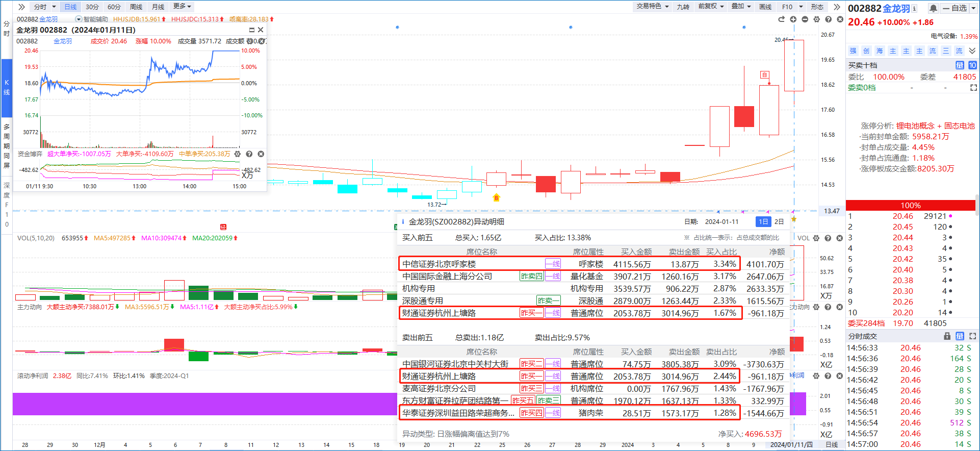
Task: Switch chart to 周线 period
Action: tap(136, 7)
